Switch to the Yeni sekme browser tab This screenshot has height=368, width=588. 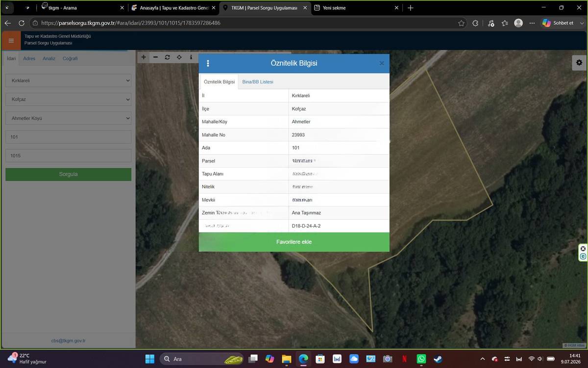coord(357,8)
